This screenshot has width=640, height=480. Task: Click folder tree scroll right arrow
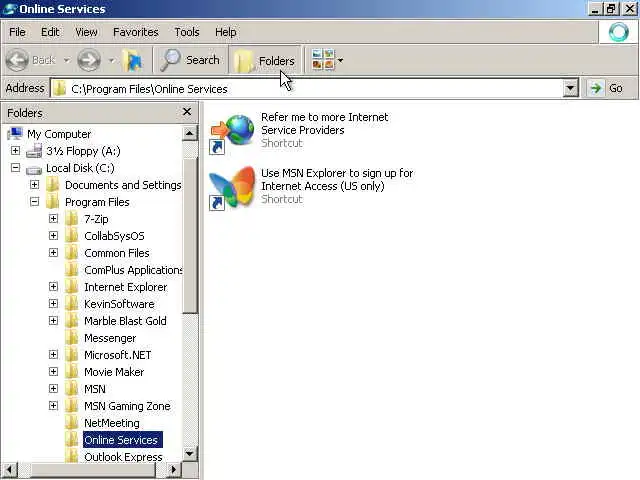pos(174,469)
